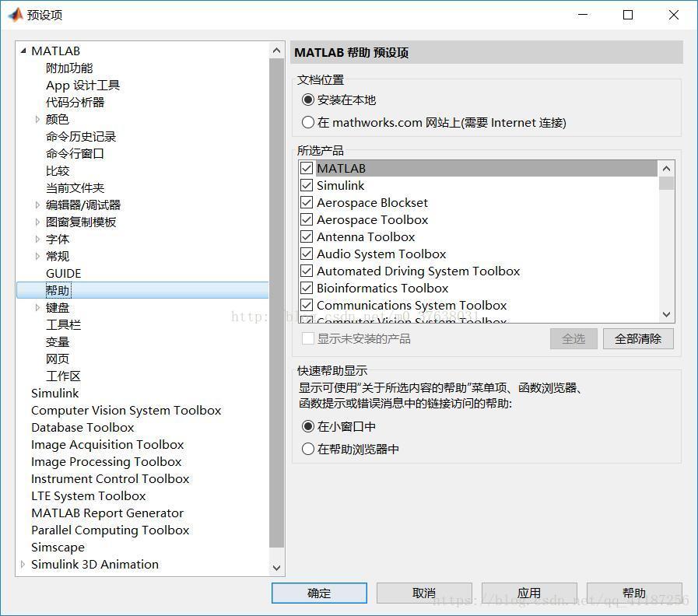Toggle Bioinformatics Toolbox checkbox
This screenshot has width=698, height=616.
point(307,288)
